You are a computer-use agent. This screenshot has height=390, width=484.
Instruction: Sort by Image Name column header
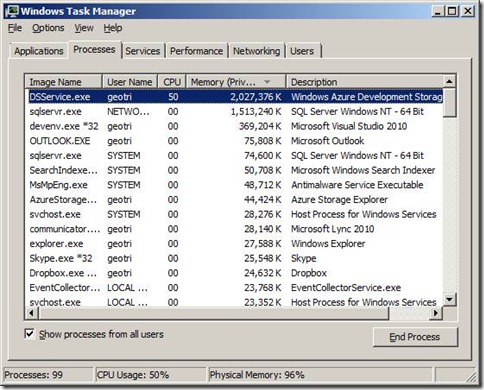(x=63, y=82)
